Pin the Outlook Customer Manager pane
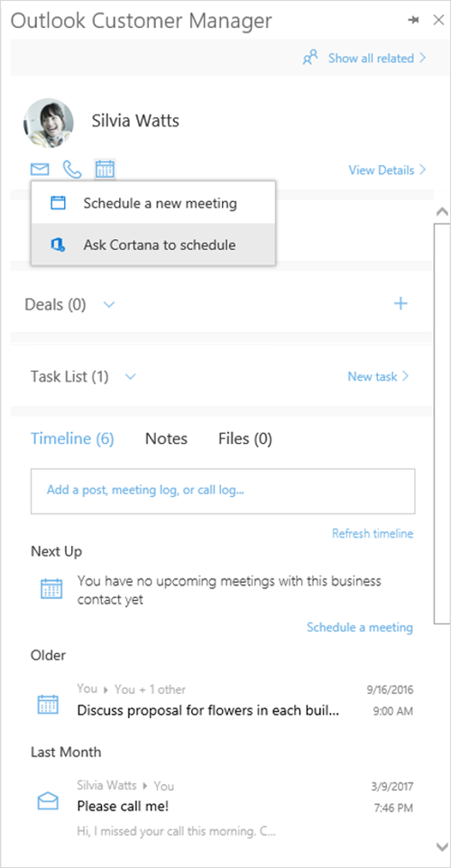This screenshot has height=868, width=451. point(413,21)
